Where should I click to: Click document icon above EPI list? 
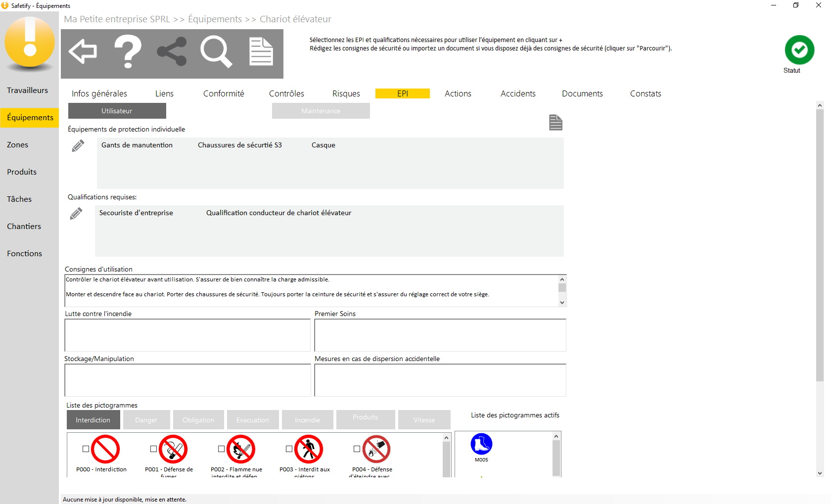pos(555,122)
